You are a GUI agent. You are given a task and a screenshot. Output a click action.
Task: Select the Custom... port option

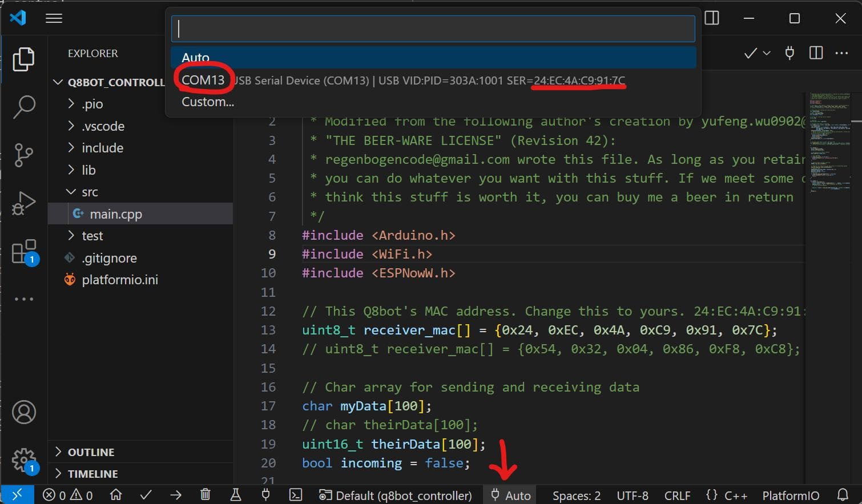(433, 102)
